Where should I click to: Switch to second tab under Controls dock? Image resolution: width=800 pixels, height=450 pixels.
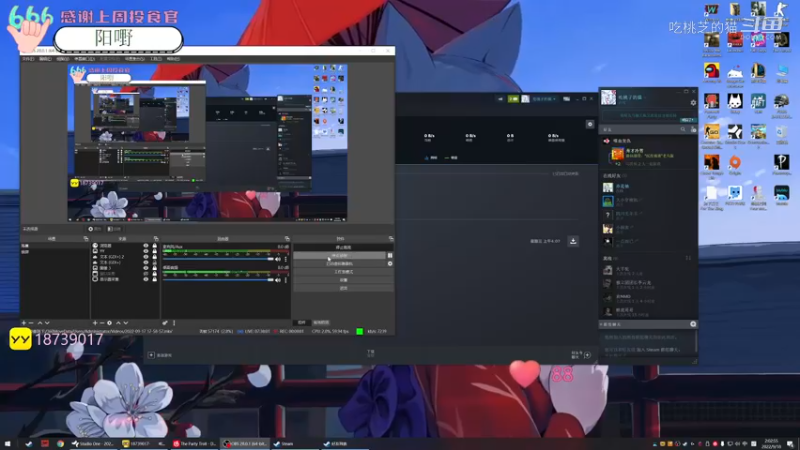point(321,323)
